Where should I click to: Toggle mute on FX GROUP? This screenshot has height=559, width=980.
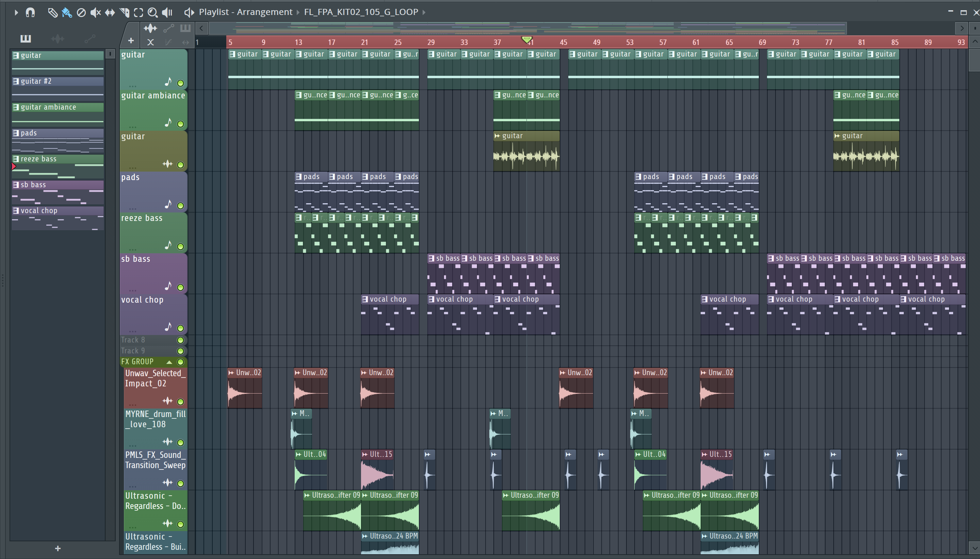180,362
